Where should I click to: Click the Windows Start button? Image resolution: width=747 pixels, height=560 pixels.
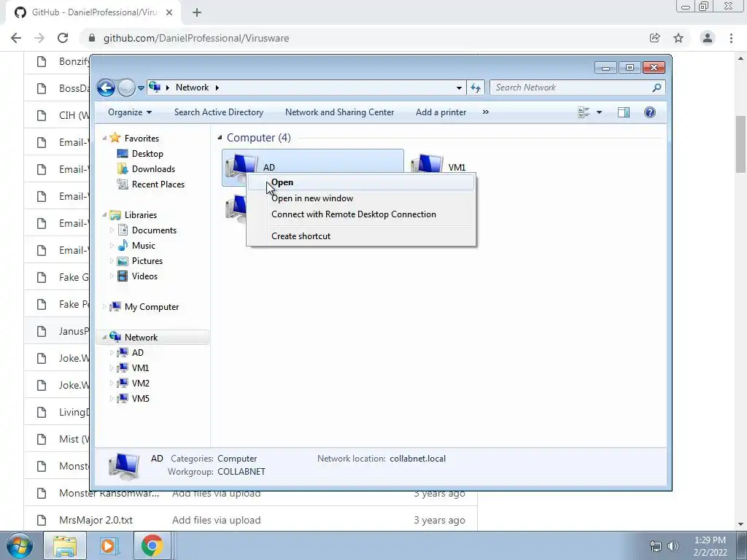(x=19, y=545)
